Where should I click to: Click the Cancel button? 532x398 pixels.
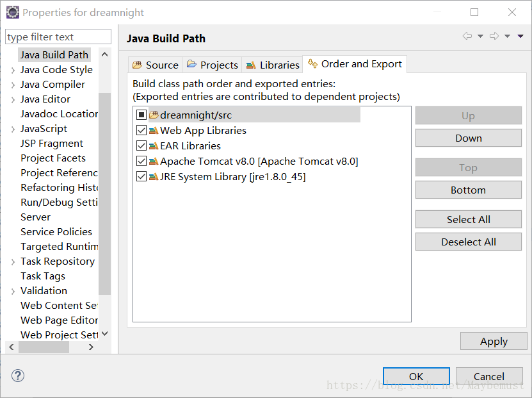(489, 376)
